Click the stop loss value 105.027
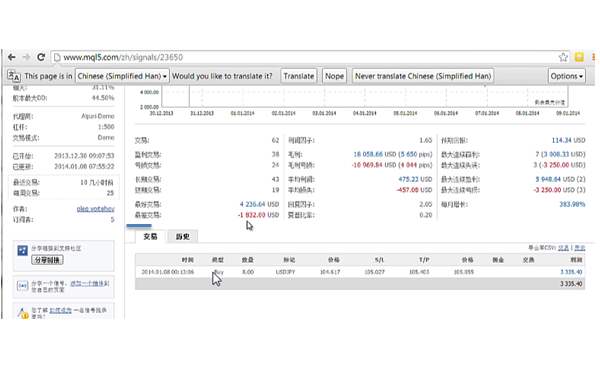The image size is (600, 368). 375,272
